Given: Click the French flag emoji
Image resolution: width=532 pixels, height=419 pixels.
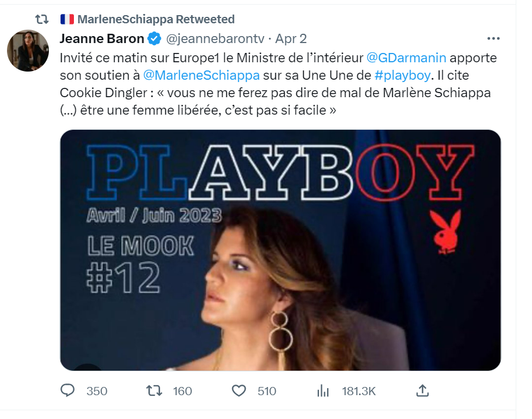Looking at the screenshot, I should pos(68,19).
